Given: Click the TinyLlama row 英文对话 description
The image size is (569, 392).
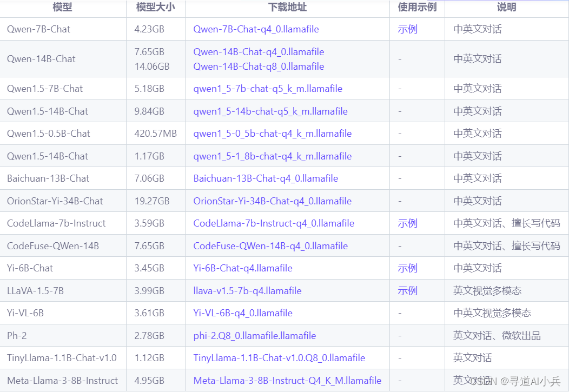Looking at the screenshot, I should point(472,358).
